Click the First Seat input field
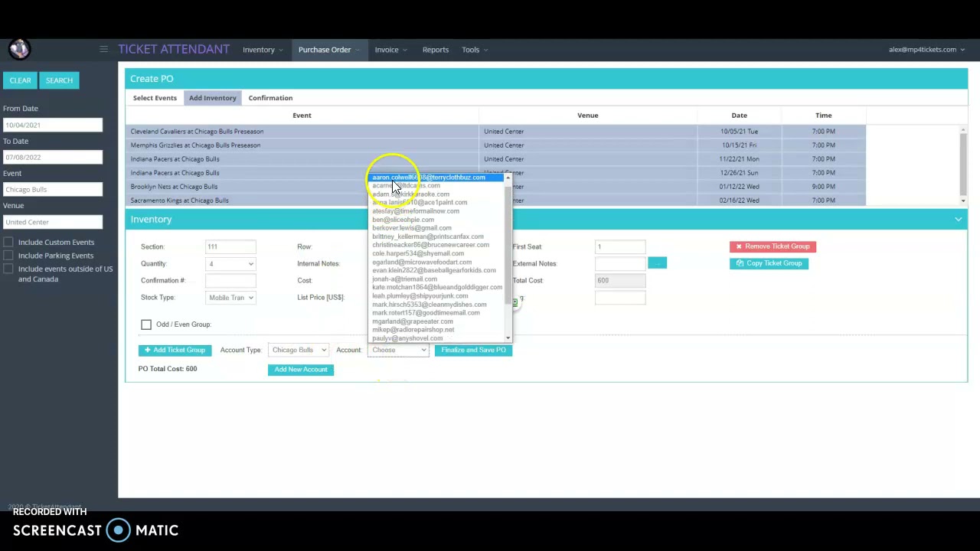The image size is (980, 551). [x=620, y=246]
